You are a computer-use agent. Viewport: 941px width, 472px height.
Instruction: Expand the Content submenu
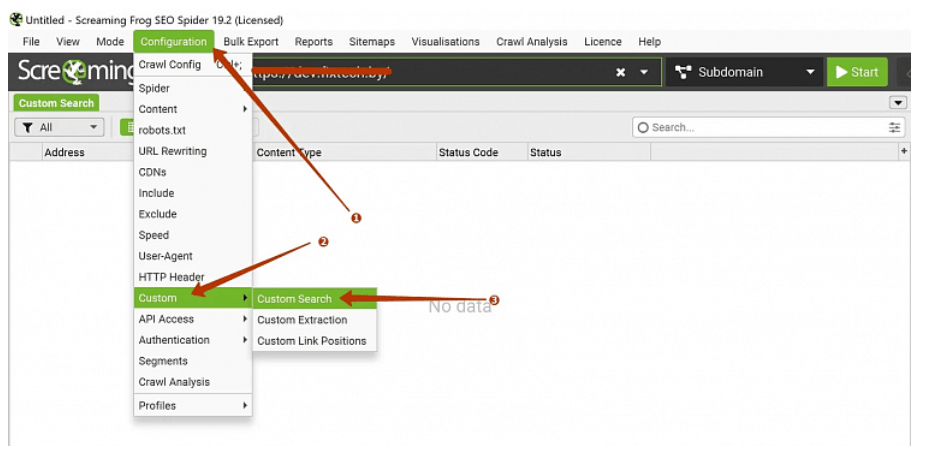tap(192, 109)
